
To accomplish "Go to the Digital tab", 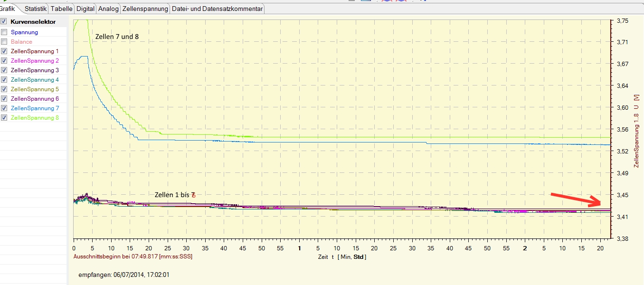I will click(x=85, y=9).
